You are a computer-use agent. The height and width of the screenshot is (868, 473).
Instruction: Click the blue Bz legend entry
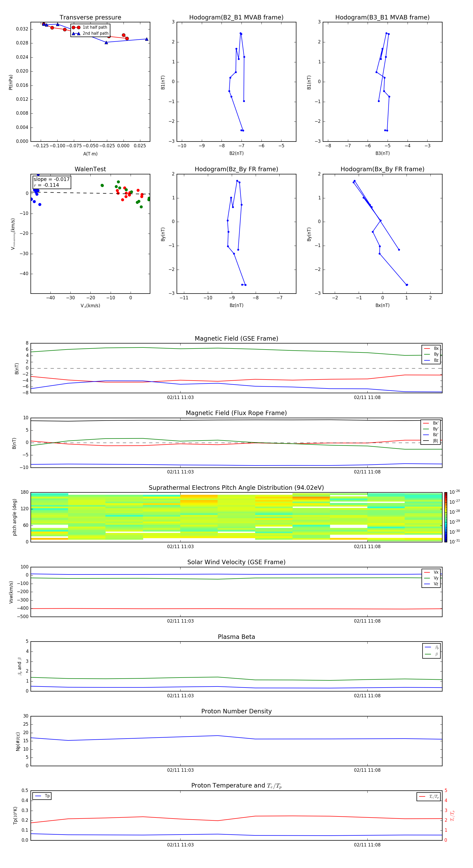click(x=431, y=360)
